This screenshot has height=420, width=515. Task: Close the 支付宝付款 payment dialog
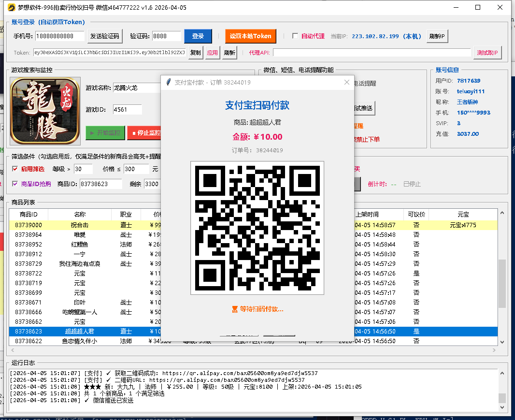tap(346, 82)
